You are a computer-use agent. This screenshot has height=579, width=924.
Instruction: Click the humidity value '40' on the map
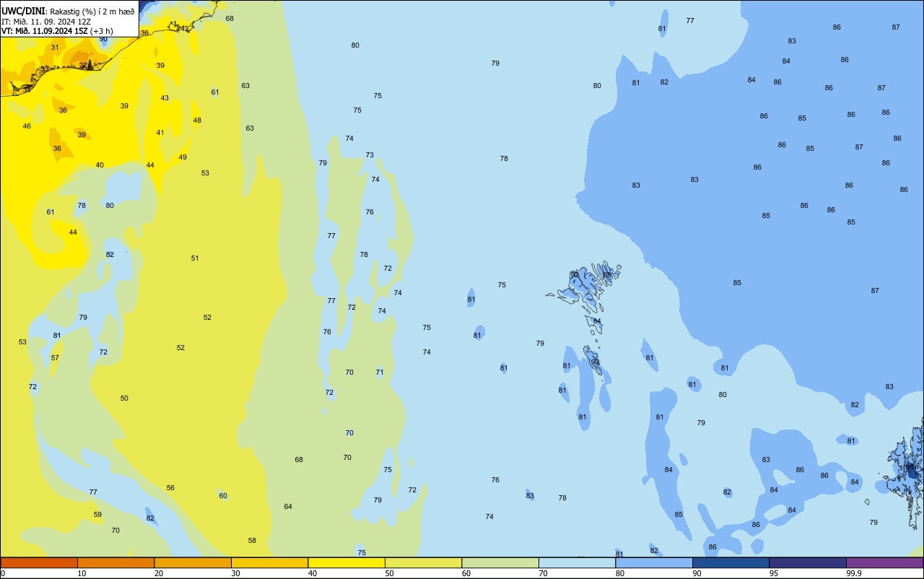tap(100, 165)
